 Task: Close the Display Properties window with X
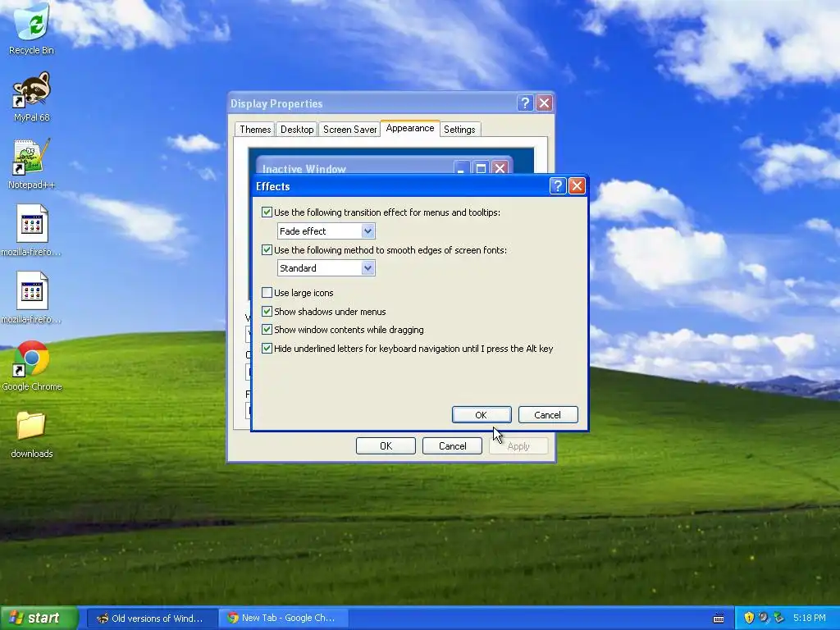[x=545, y=103]
